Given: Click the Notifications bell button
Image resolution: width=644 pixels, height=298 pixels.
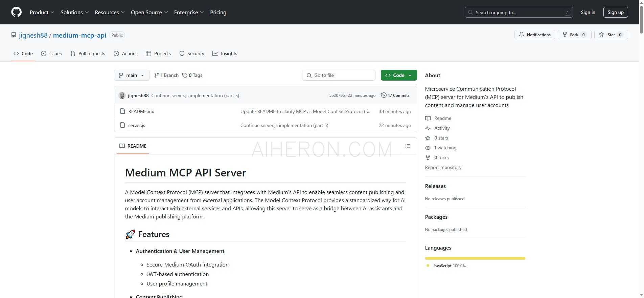Looking at the screenshot, I should [x=534, y=35].
